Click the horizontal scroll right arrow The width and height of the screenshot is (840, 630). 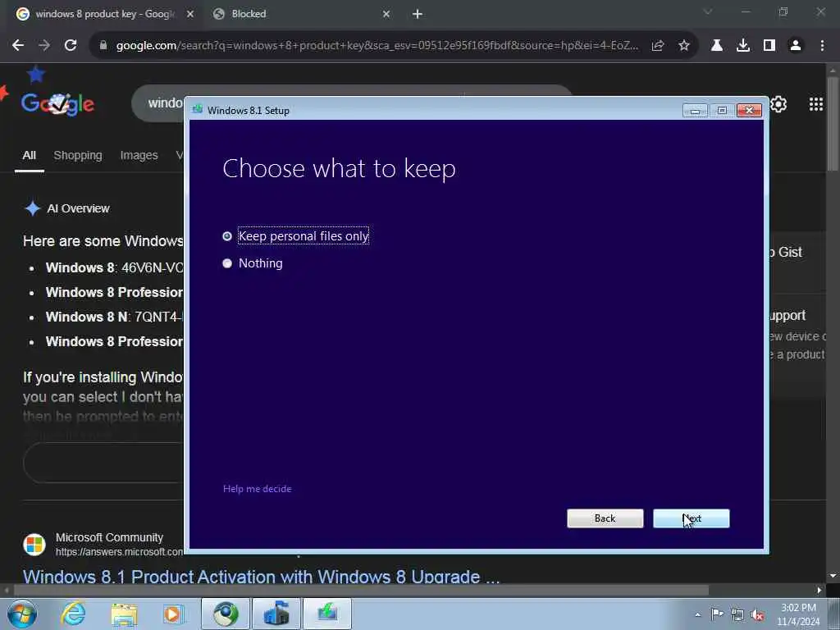(819, 590)
